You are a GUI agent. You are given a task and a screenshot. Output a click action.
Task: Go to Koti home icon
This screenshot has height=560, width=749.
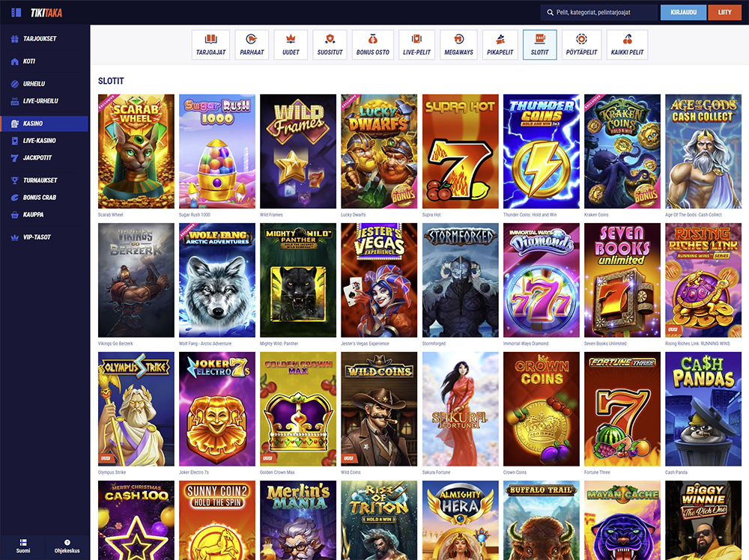(15, 61)
